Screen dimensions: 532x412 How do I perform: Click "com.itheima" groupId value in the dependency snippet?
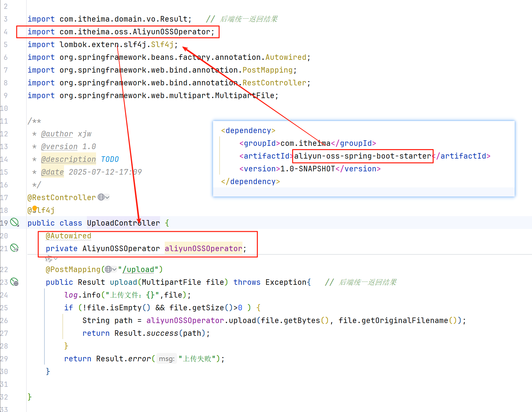coord(305,143)
